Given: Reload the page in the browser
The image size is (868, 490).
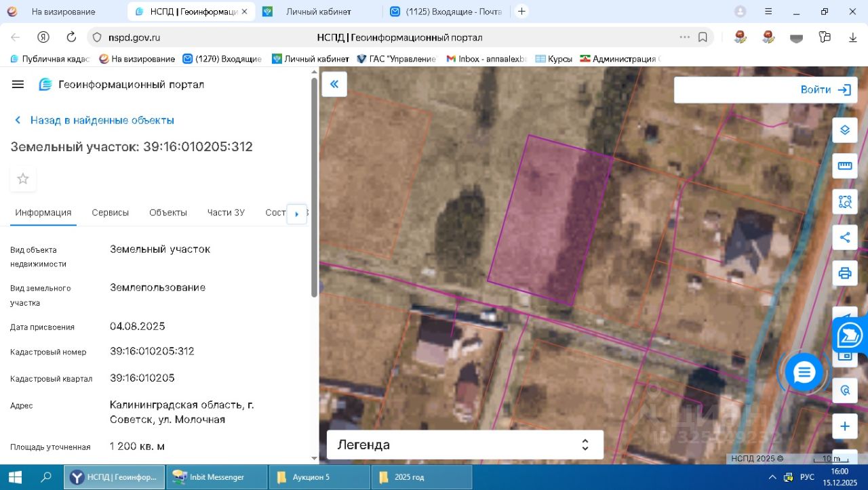Looking at the screenshot, I should pos(71,37).
